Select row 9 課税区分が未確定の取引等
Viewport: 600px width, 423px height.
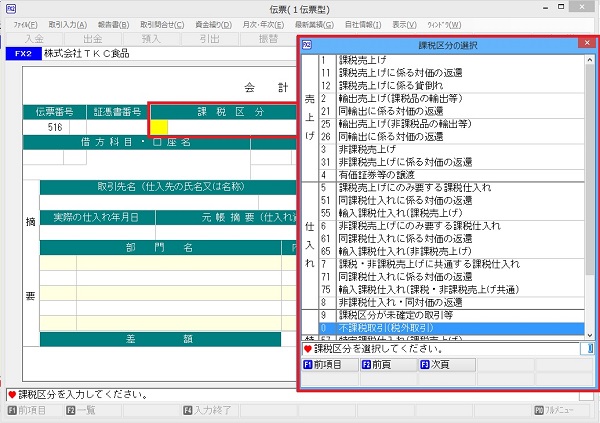point(452,315)
